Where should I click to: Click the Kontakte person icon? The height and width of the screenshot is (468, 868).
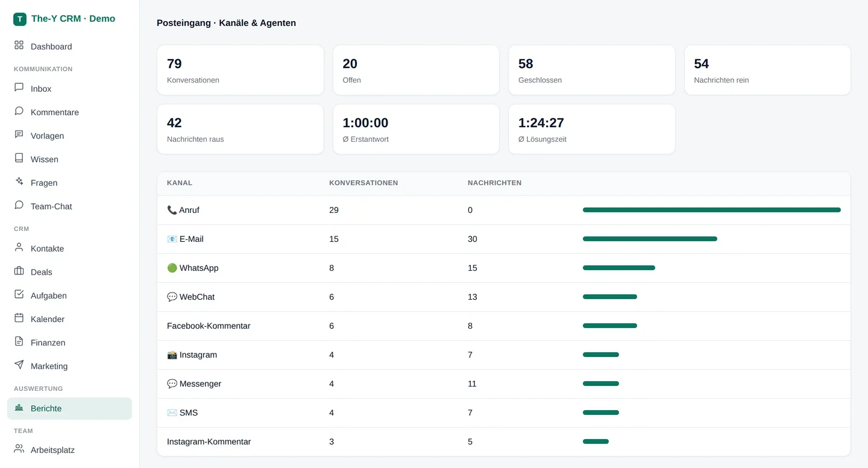[x=19, y=247]
